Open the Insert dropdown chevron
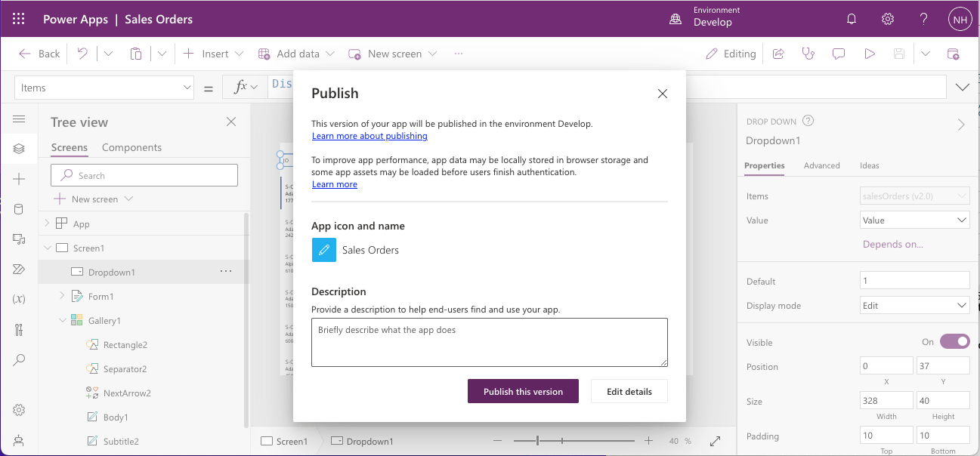 click(x=240, y=54)
